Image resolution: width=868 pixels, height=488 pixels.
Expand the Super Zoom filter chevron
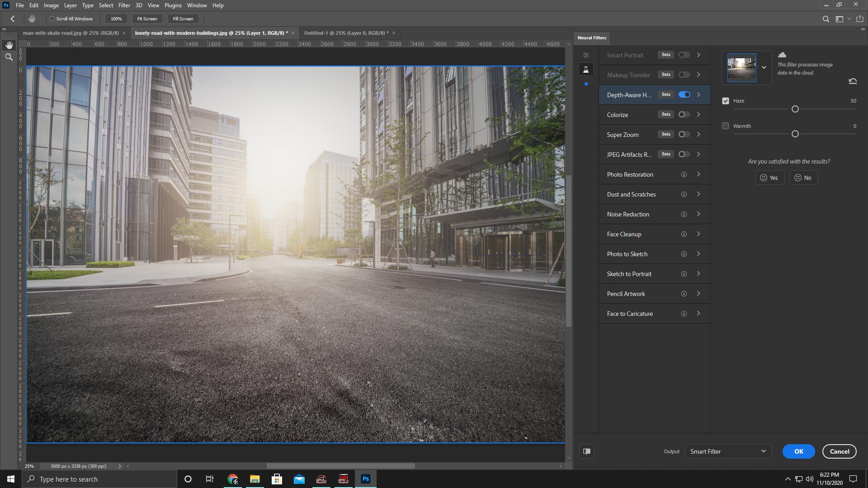tap(698, 135)
